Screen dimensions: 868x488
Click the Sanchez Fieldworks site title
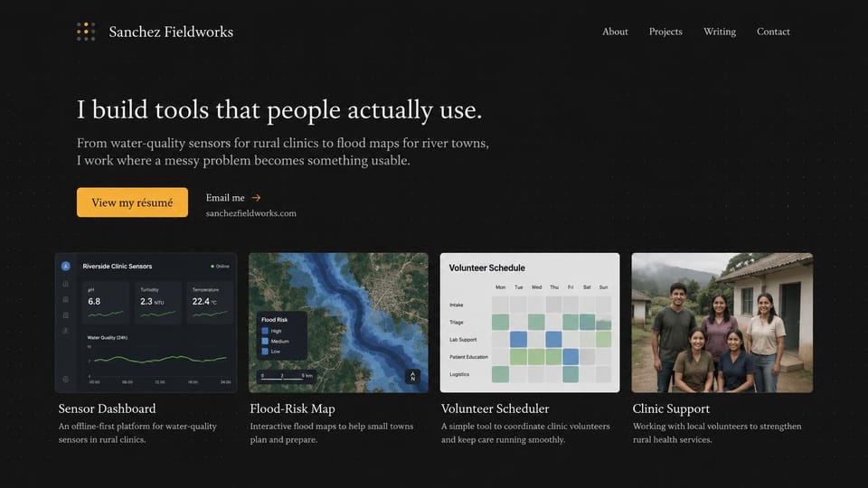pyautogui.click(x=171, y=33)
